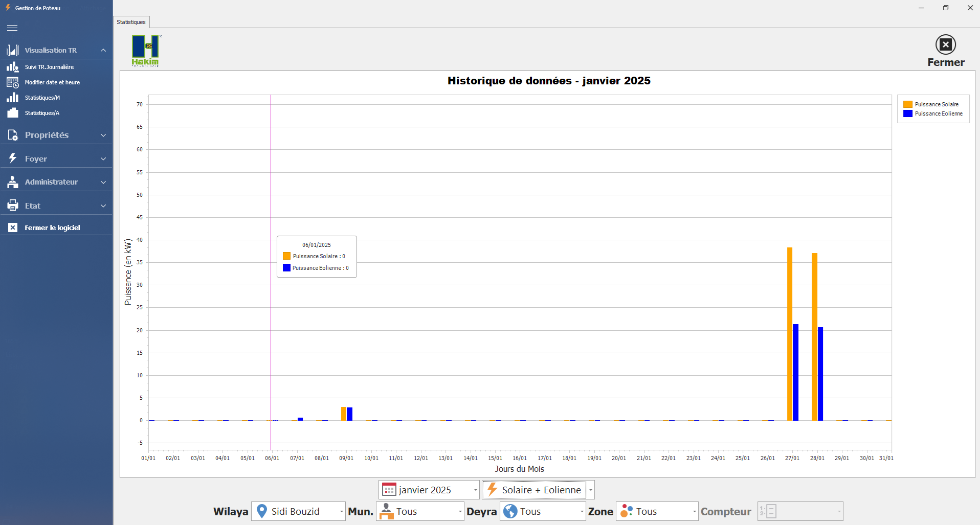This screenshot has width=980, height=525.
Task: Collapse the Visualisation TR section
Action: [103, 50]
